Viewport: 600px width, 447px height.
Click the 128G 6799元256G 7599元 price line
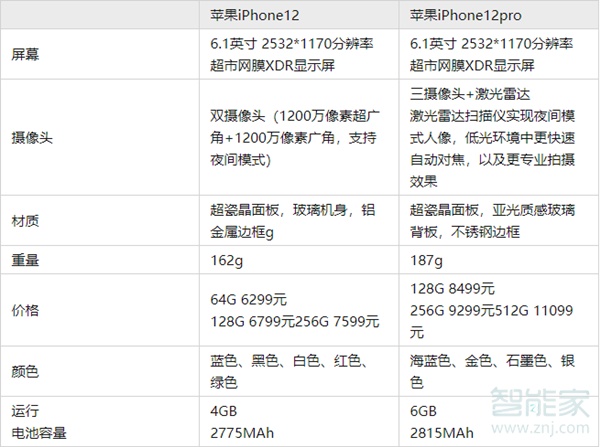pos(295,321)
